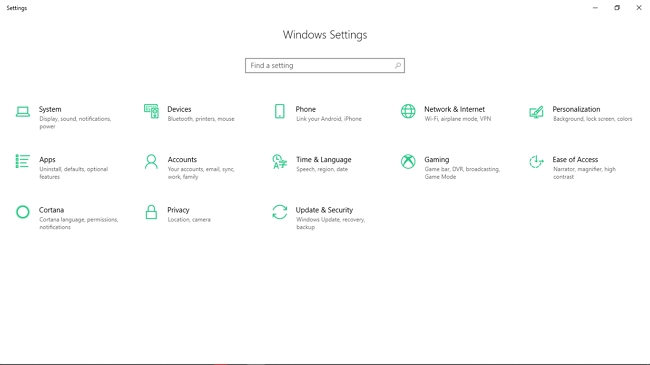Image resolution: width=650 pixels, height=365 pixels.
Task: Click 'Speech, region, date' description
Action: point(322,169)
